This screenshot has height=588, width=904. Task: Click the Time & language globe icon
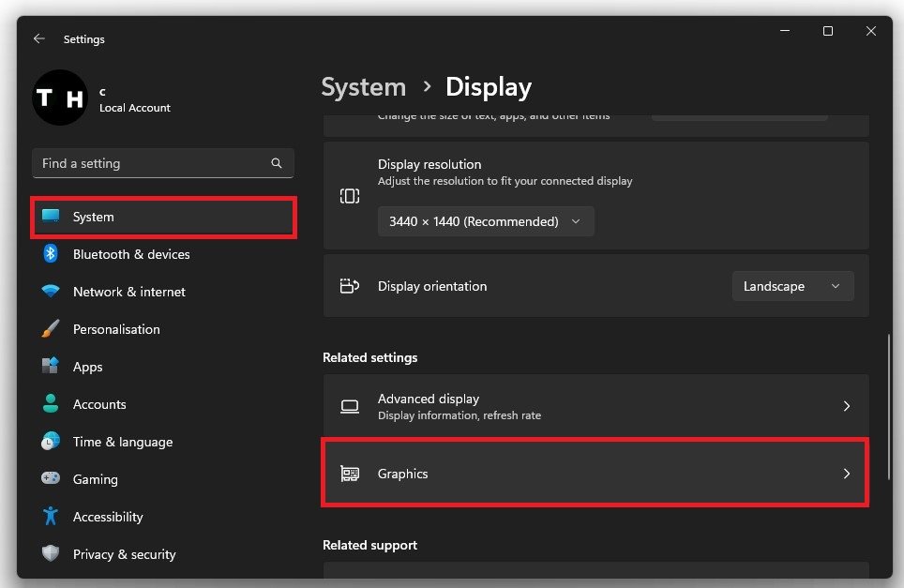(x=51, y=442)
